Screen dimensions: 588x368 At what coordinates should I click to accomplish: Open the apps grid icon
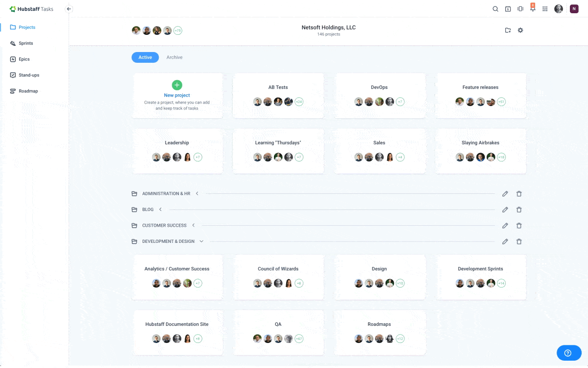point(545,9)
